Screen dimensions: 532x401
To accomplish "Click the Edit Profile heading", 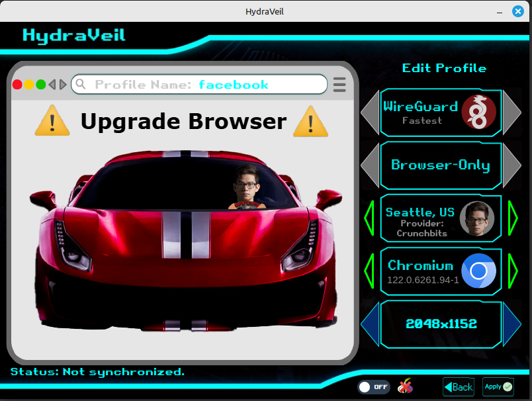I will point(444,68).
